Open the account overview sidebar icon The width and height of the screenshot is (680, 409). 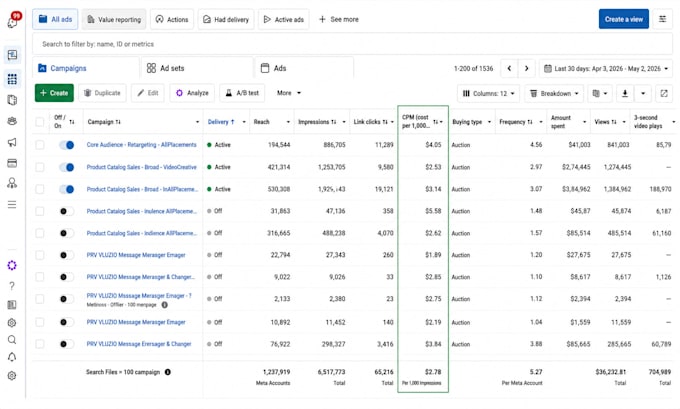(x=12, y=55)
